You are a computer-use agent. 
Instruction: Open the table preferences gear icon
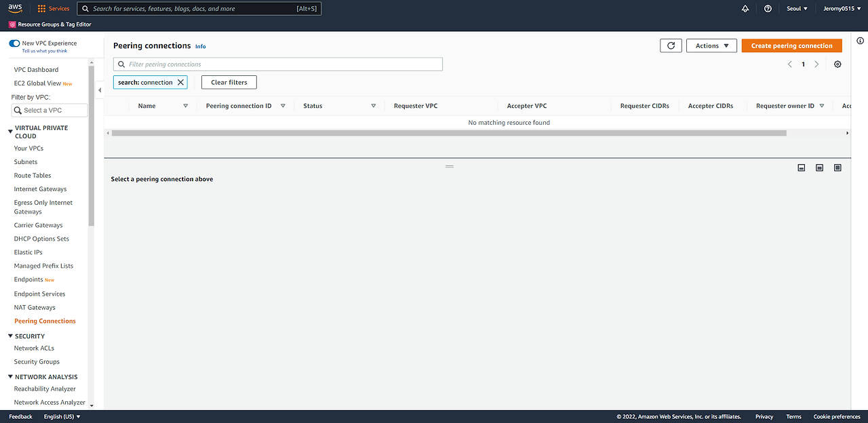tap(837, 64)
